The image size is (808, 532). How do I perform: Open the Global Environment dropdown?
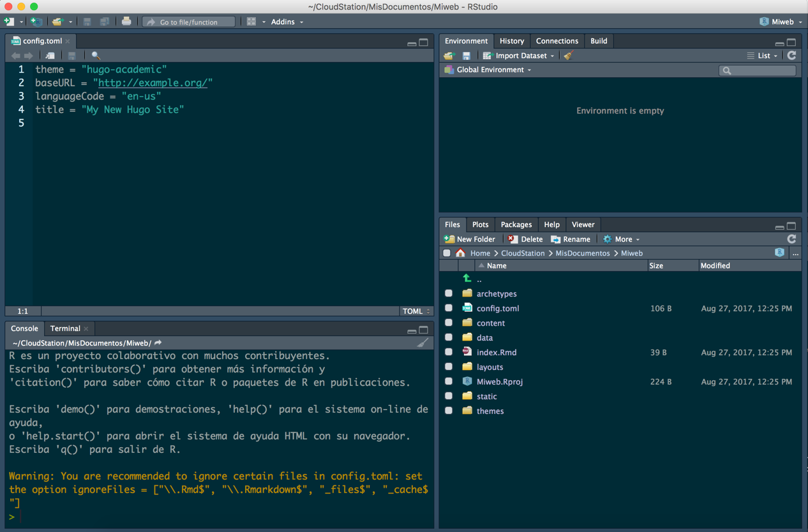click(488, 70)
